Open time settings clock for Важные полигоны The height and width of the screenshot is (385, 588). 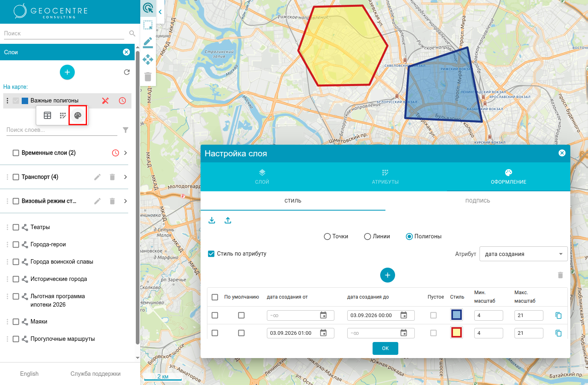tap(123, 100)
